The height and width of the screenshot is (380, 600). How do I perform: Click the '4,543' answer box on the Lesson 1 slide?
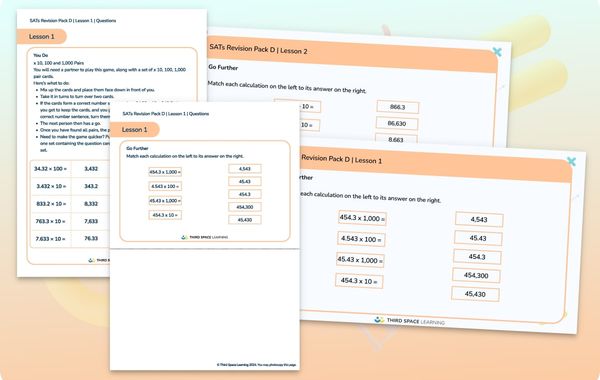point(479,220)
